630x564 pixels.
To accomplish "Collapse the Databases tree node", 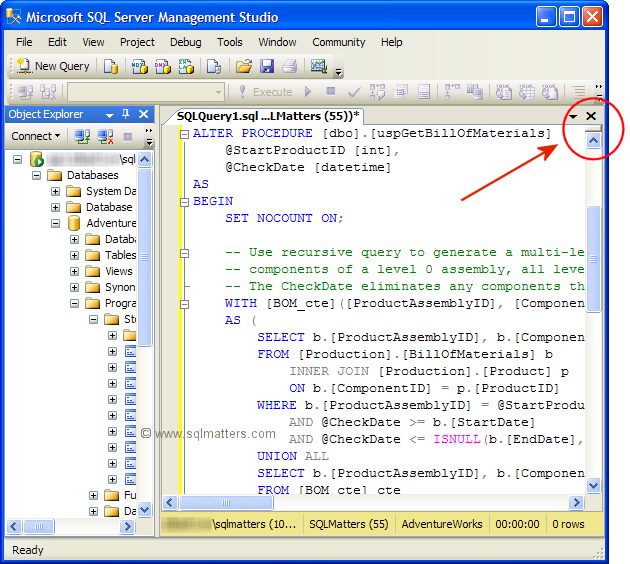I will pyautogui.click(x=37, y=176).
